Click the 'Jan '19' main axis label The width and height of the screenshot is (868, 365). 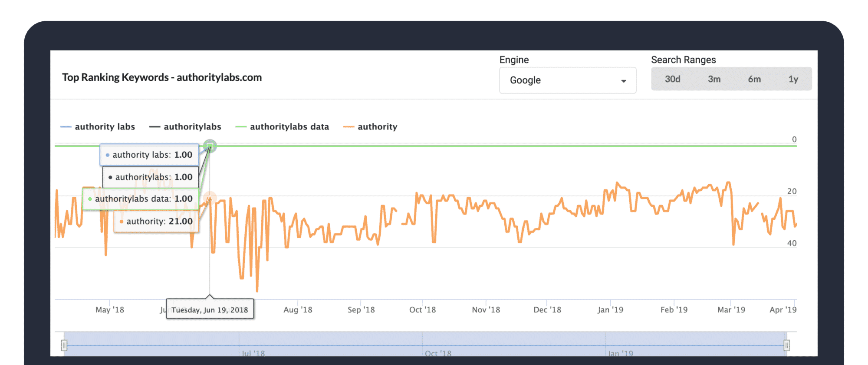coord(610,310)
